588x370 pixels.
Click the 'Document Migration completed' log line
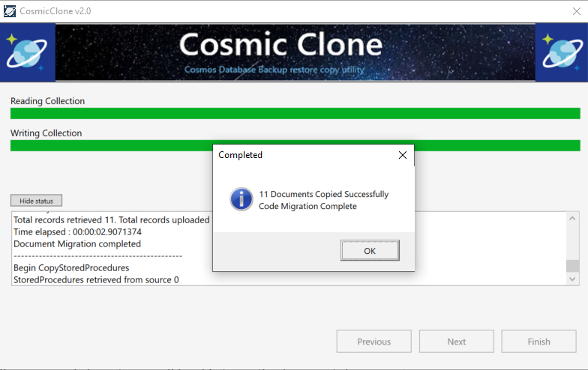77,244
